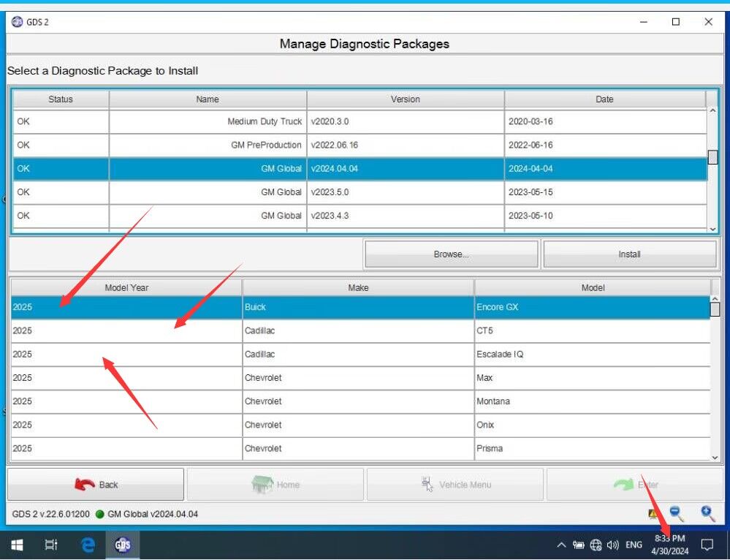
Task: Sort packages by Version column header
Action: 405,99
